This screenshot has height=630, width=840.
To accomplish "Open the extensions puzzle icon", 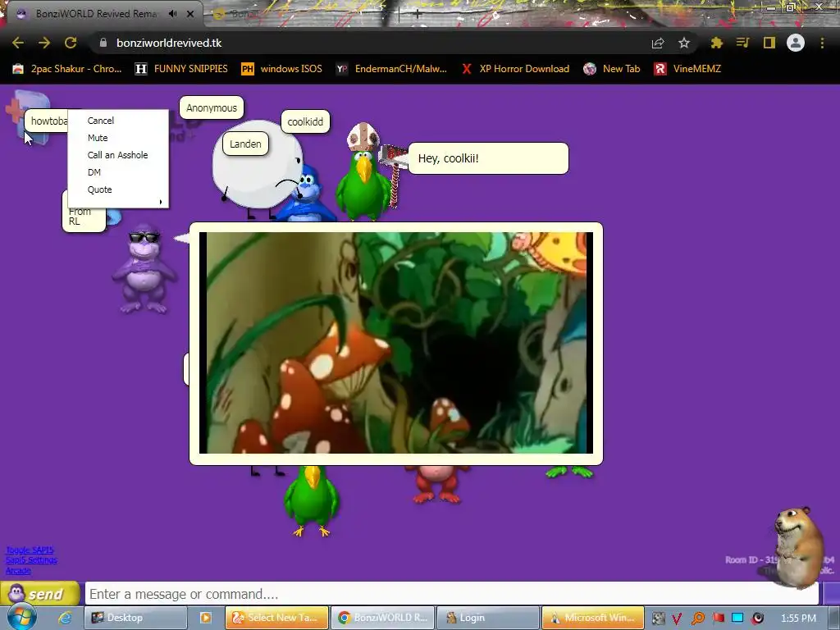I will (x=716, y=43).
